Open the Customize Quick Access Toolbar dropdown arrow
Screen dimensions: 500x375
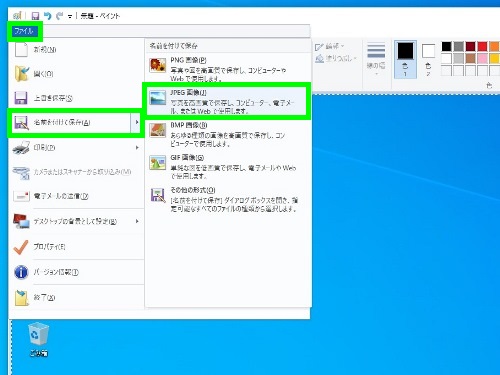70,16
